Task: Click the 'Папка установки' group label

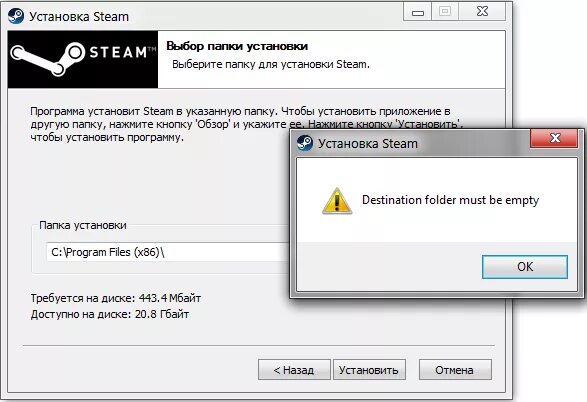Action: (x=83, y=225)
